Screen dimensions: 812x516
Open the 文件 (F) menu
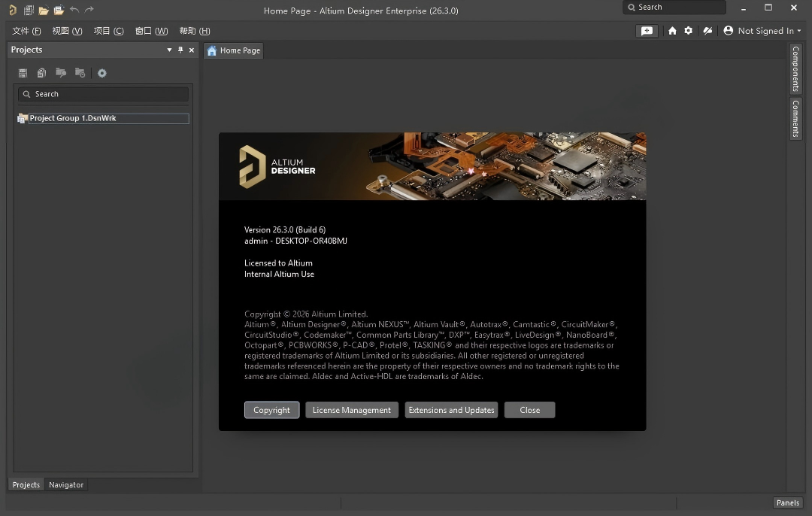pyautogui.click(x=26, y=31)
